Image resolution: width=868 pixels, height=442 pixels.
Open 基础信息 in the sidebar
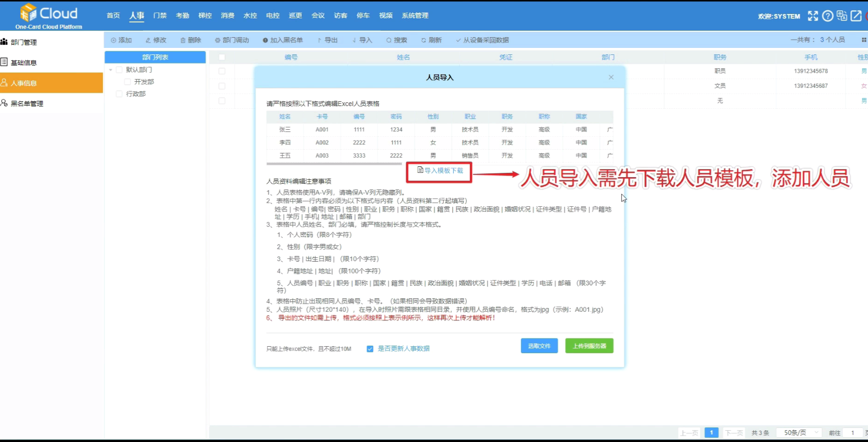tap(51, 62)
